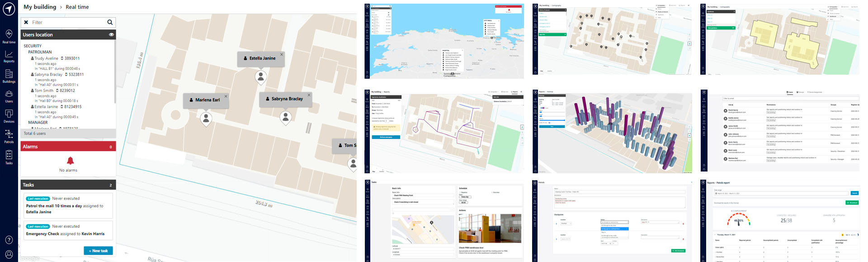This screenshot has height=262, width=868.
Task: Click the magnifier search icon in Filter
Action: [x=110, y=22]
